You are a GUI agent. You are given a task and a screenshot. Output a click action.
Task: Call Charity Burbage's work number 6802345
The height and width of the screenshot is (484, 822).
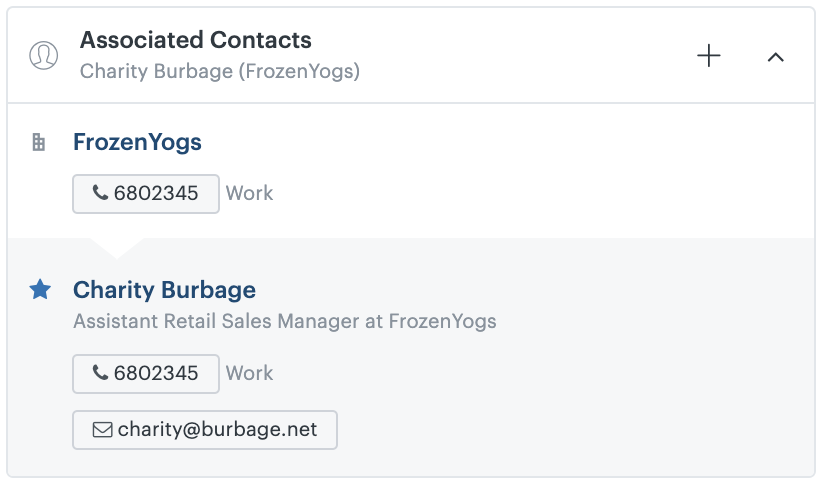pyautogui.click(x=146, y=374)
